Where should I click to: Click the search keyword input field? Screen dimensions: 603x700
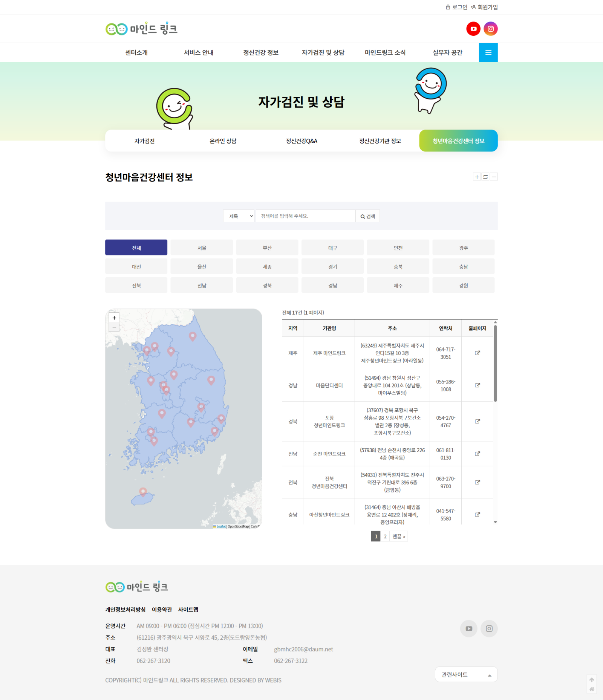pos(305,216)
